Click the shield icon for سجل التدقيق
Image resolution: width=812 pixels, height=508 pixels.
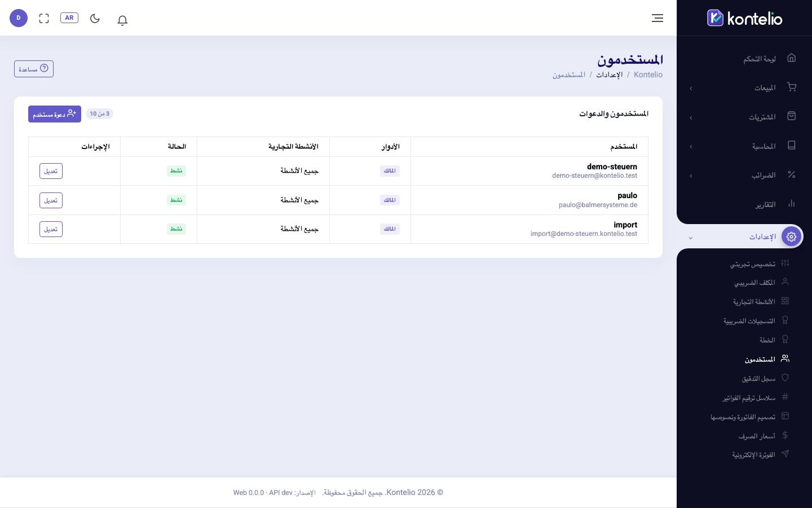pos(785,378)
